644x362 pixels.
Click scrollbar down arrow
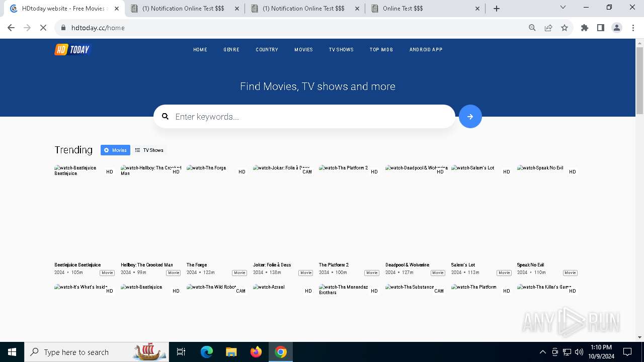click(640, 337)
